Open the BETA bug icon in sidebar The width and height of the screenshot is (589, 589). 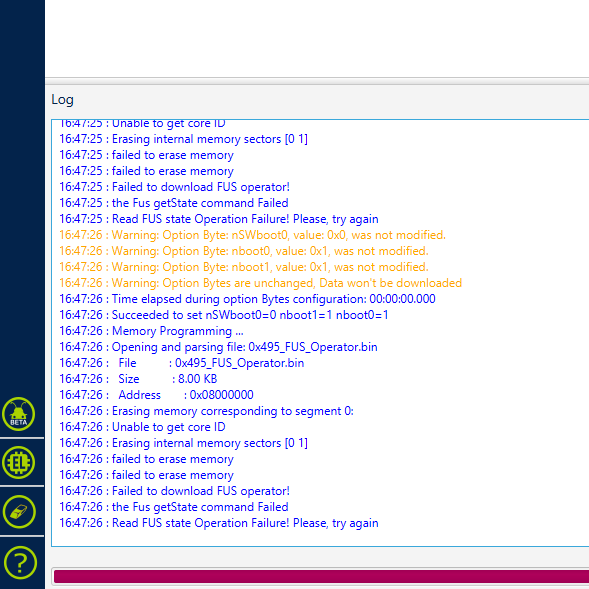point(18,414)
